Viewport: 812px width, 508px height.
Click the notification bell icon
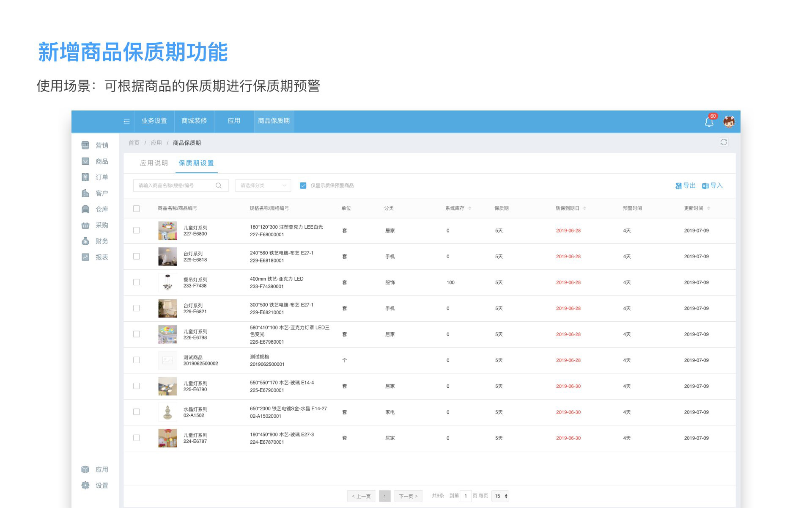(x=709, y=122)
